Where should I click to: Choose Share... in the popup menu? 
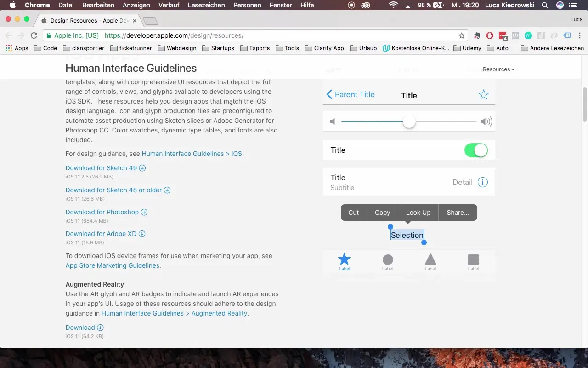click(x=458, y=213)
